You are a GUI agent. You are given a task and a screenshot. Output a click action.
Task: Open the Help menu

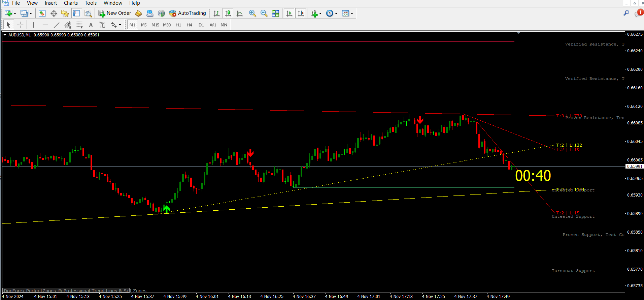(x=135, y=3)
